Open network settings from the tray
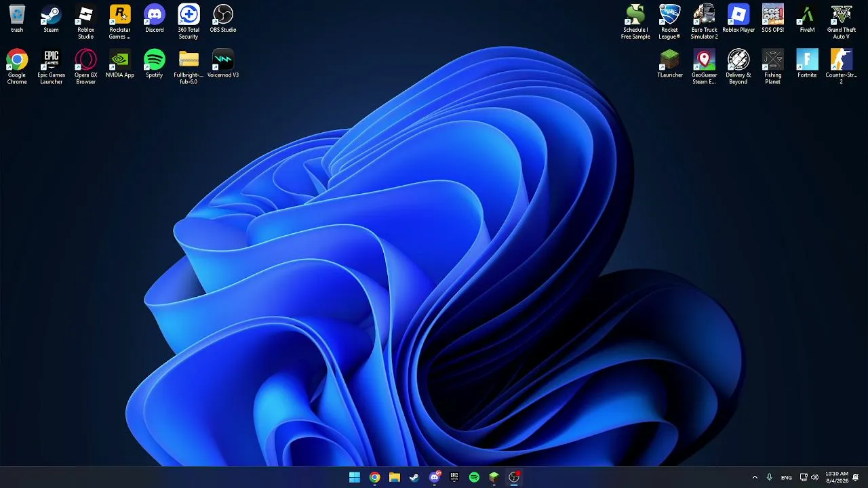This screenshot has height=488, width=868. coord(804,477)
